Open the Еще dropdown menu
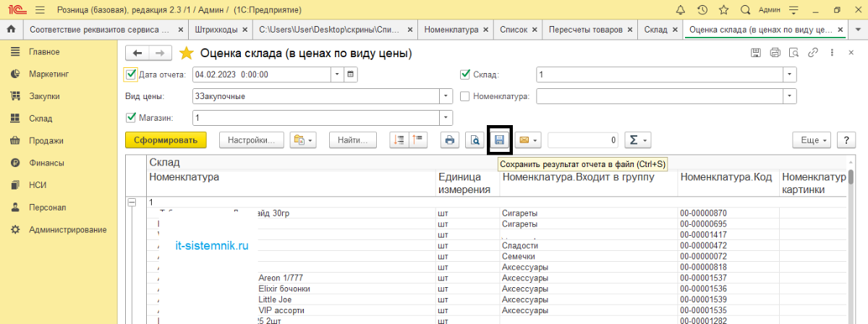Image resolution: width=868 pixels, height=324 pixels. (810, 140)
